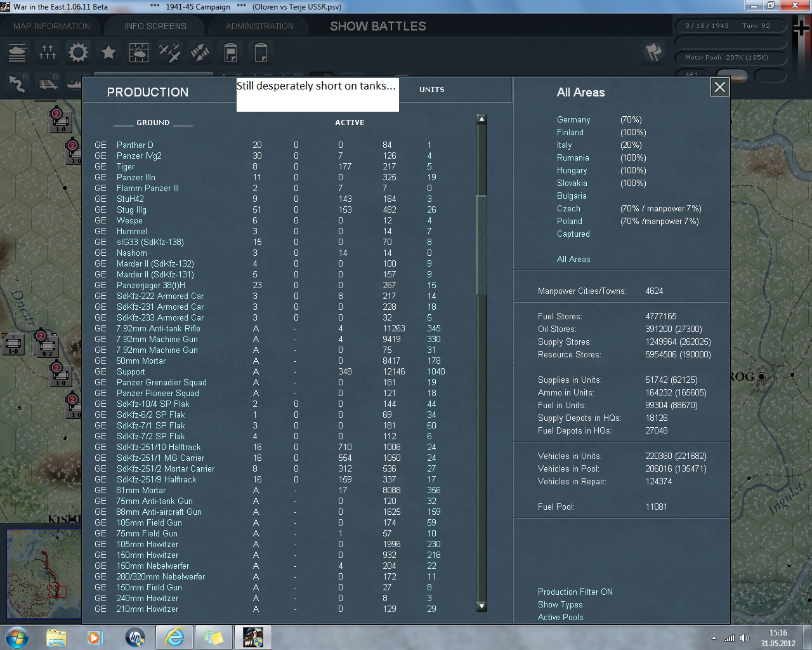Open the blank clipboard log icon

pyautogui.click(x=261, y=52)
